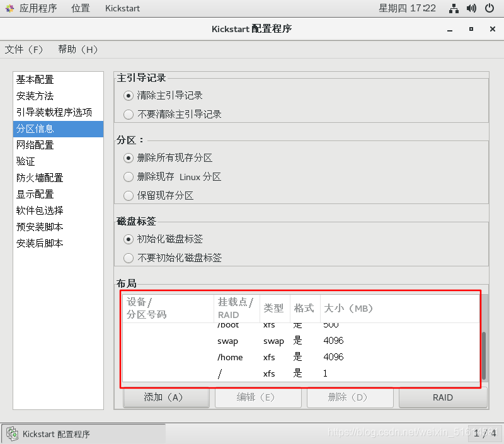Select 引导装载程序选项 in the sidebar
The width and height of the screenshot is (504, 444).
click(x=58, y=113)
